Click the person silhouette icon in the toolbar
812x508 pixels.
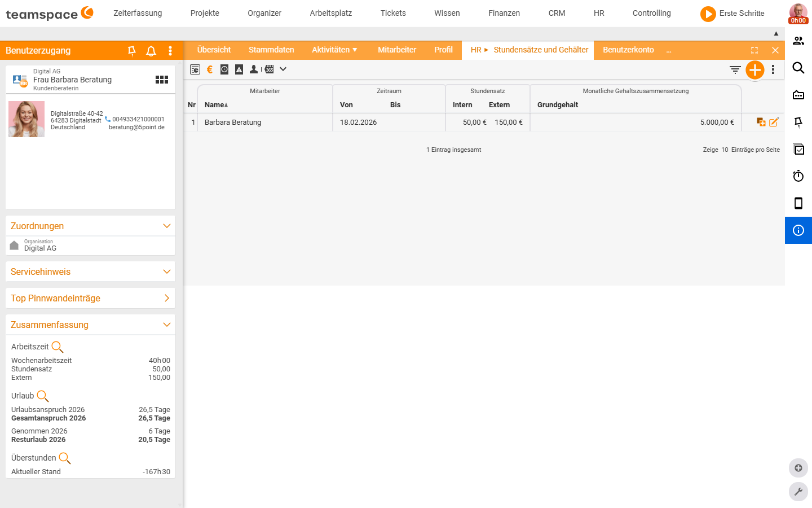pyautogui.click(x=254, y=69)
